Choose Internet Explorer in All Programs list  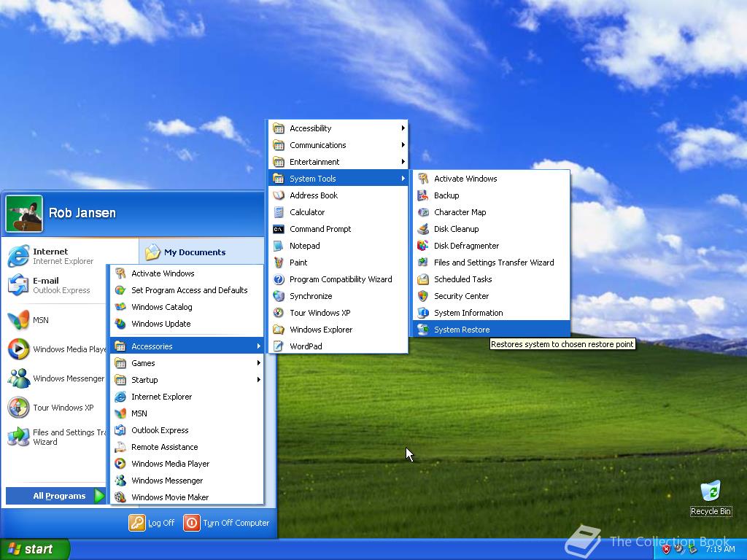point(187,397)
